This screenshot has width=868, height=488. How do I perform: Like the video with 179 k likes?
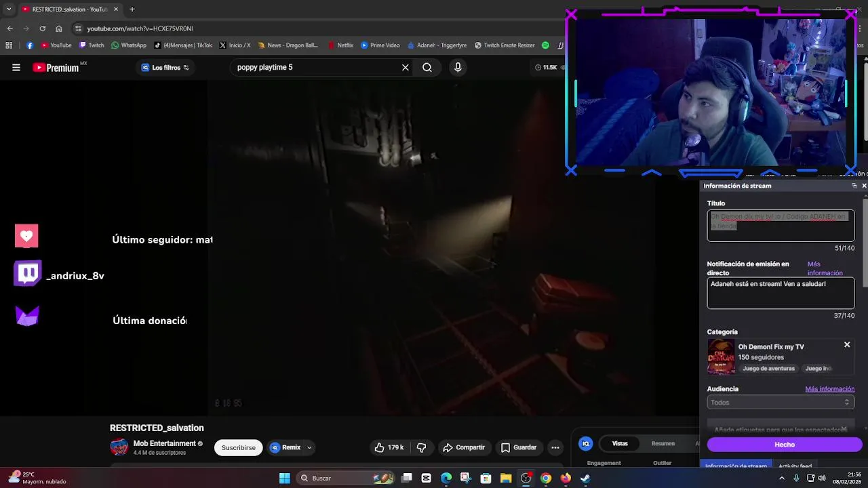(389, 447)
